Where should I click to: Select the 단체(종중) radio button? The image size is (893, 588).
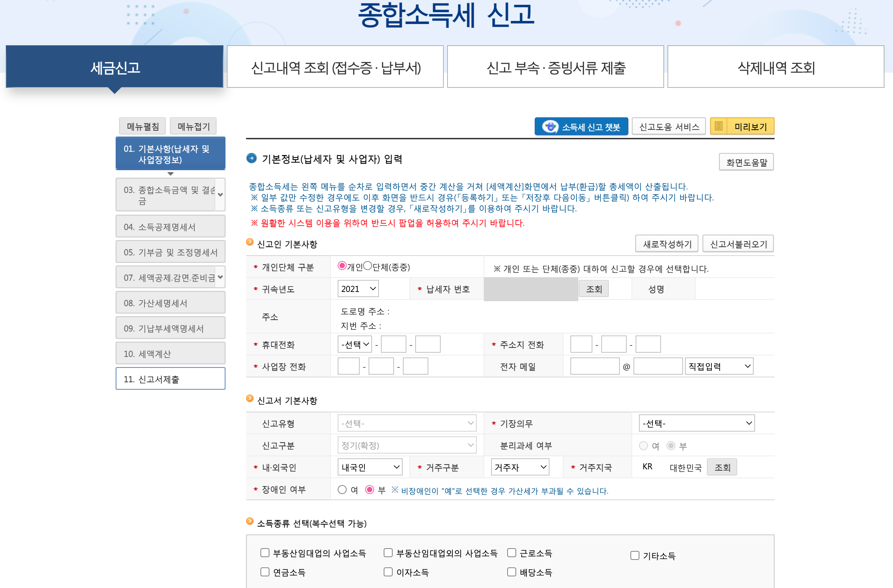pos(368,266)
